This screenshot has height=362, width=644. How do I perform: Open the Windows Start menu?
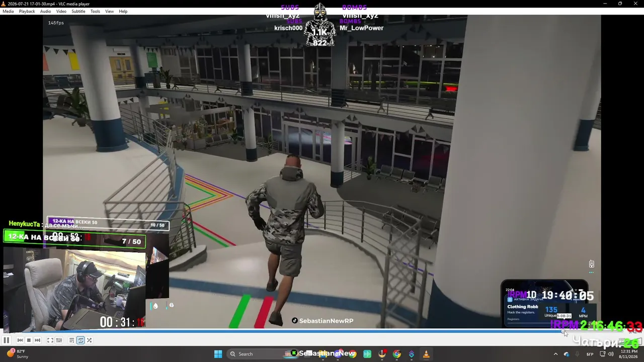coord(218,354)
